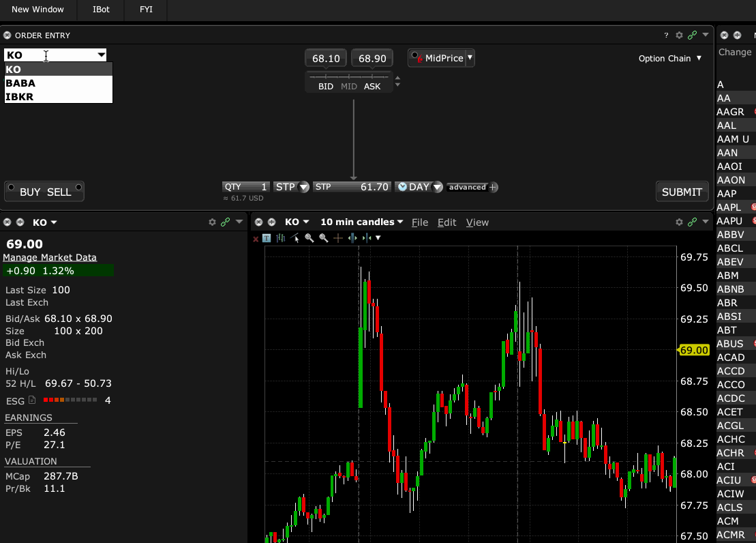Viewport: 756px width, 543px height.
Task: Select BABA from the symbol dropdown list
Action: pyautogui.click(x=20, y=83)
